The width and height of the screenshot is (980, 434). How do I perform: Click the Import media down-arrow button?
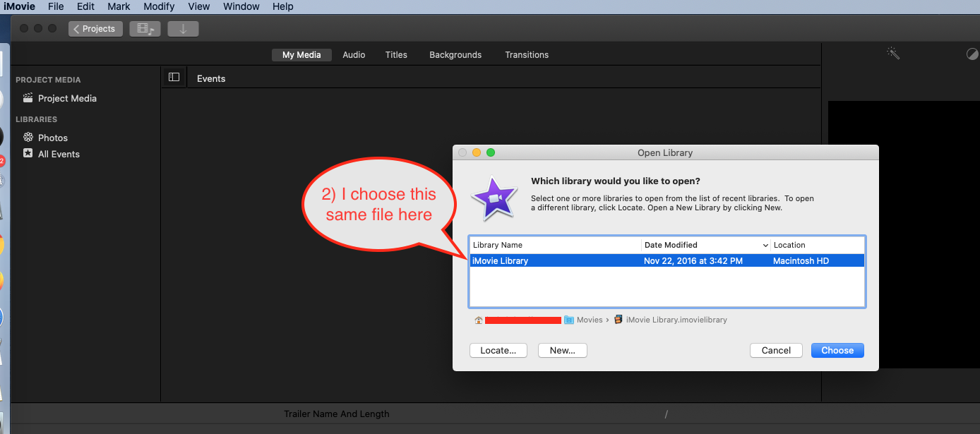pyautogui.click(x=184, y=29)
